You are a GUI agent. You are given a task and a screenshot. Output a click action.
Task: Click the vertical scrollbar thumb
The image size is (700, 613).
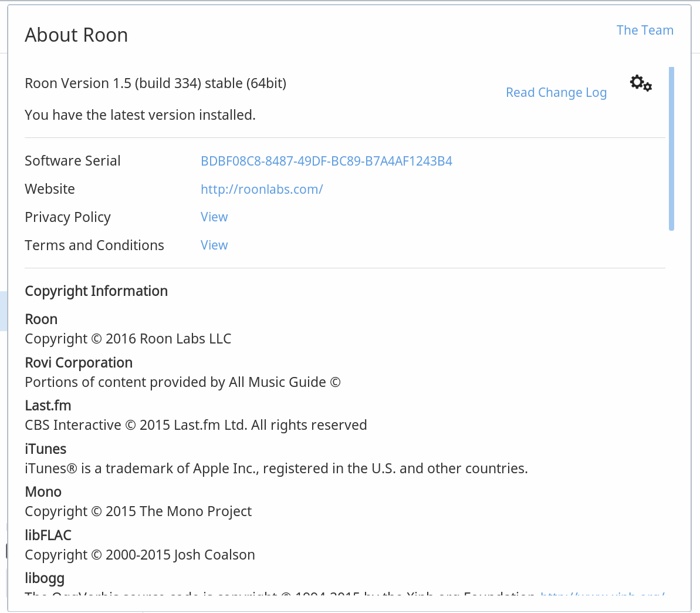click(671, 149)
